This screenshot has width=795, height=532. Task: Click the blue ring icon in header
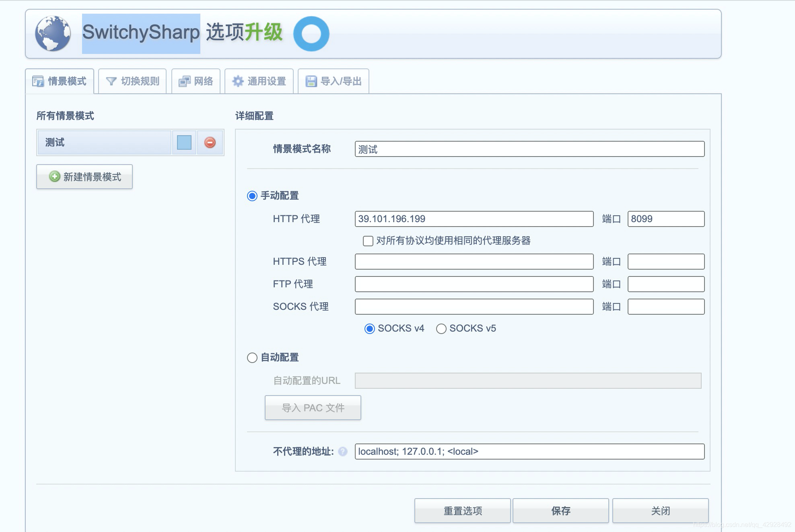[x=311, y=34]
